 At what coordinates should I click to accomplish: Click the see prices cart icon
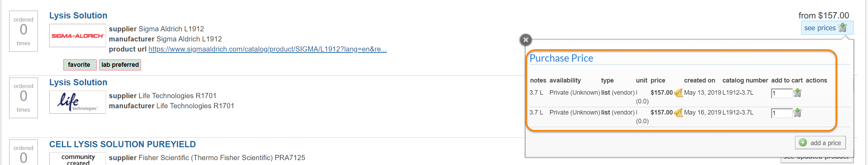coord(843,28)
